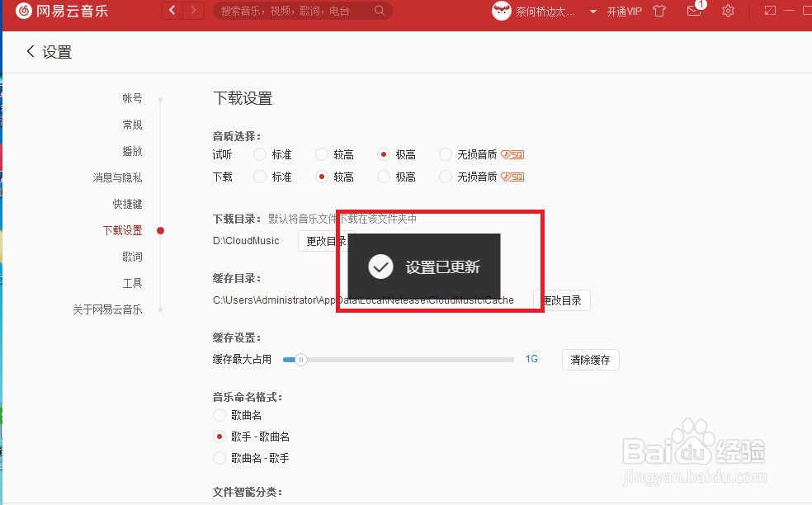Go back with the header left arrow

click(172, 11)
